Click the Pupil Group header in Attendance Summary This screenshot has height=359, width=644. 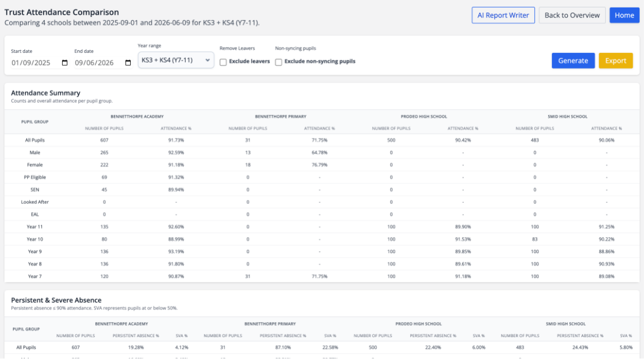35,122
